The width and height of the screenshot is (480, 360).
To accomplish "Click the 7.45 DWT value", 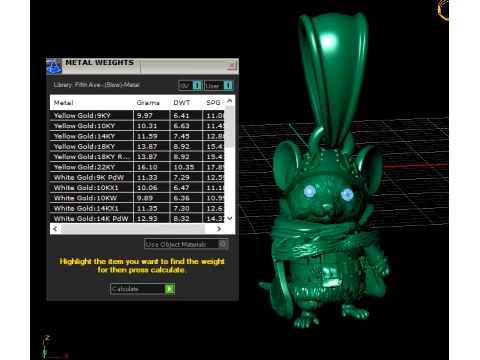I will pyautogui.click(x=181, y=136).
